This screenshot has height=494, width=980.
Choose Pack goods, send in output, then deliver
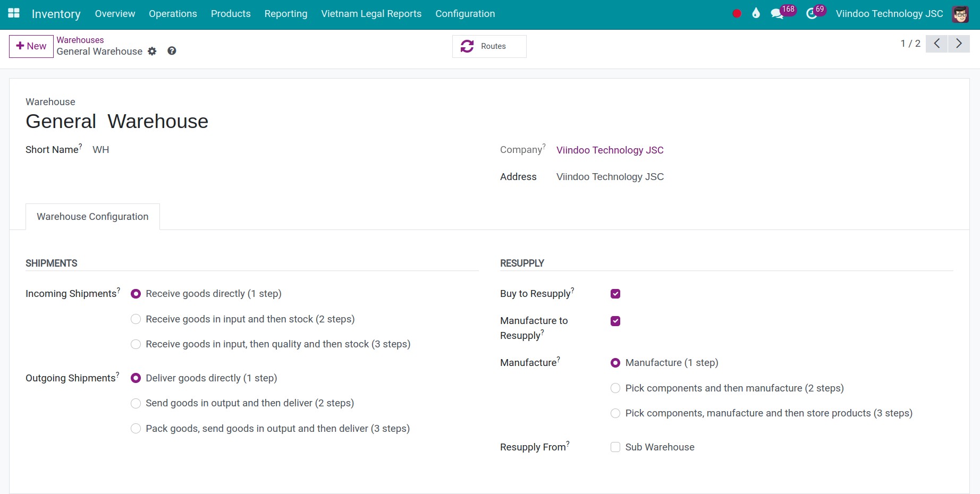(x=136, y=428)
